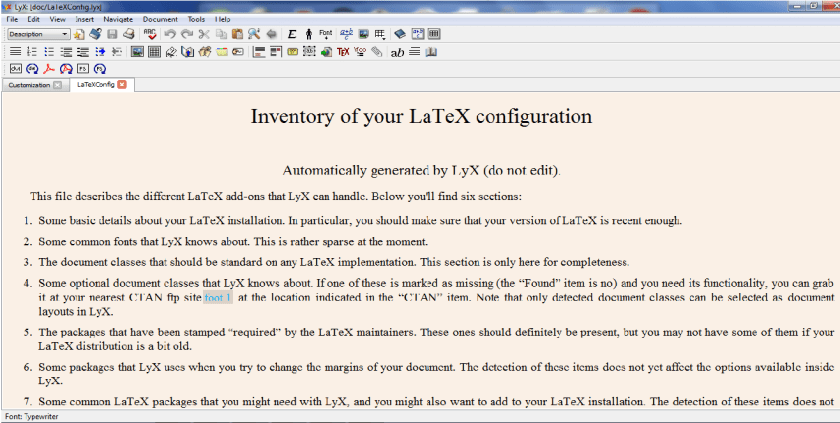Navigate back with the gray arrow icon
The height and width of the screenshot is (423, 840).
click(x=272, y=34)
